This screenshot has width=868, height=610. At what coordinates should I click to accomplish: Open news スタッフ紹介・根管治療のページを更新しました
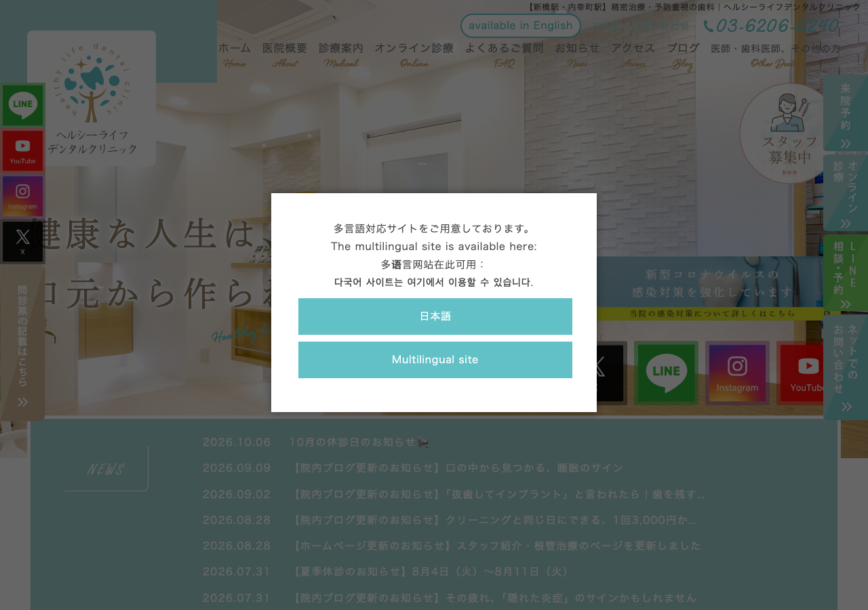click(495, 546)
